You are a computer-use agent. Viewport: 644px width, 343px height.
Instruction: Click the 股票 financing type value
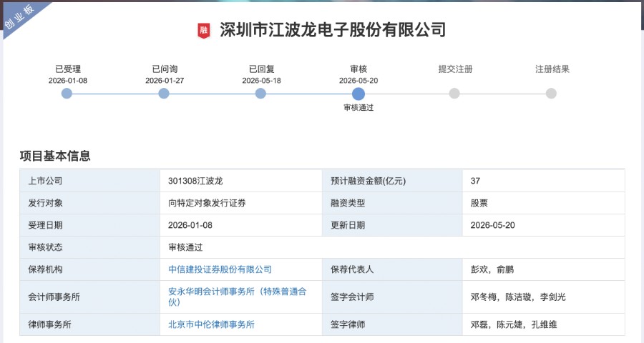coord(479,203)
